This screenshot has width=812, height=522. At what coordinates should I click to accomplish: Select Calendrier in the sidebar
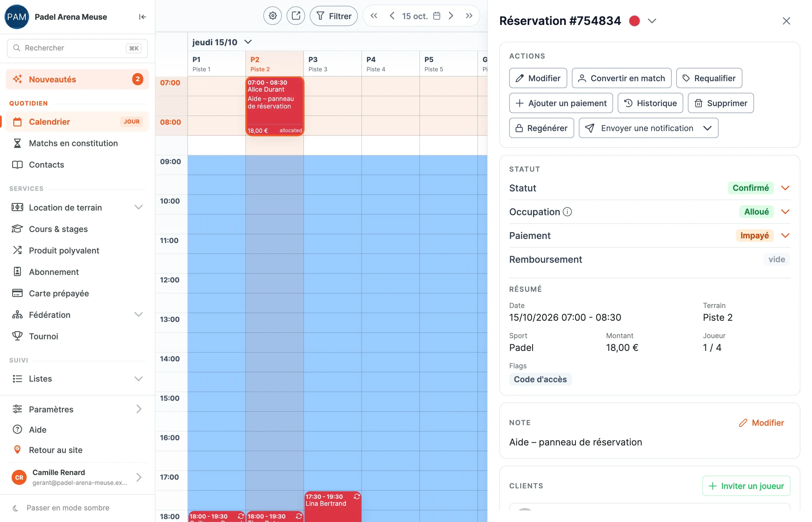77,122
